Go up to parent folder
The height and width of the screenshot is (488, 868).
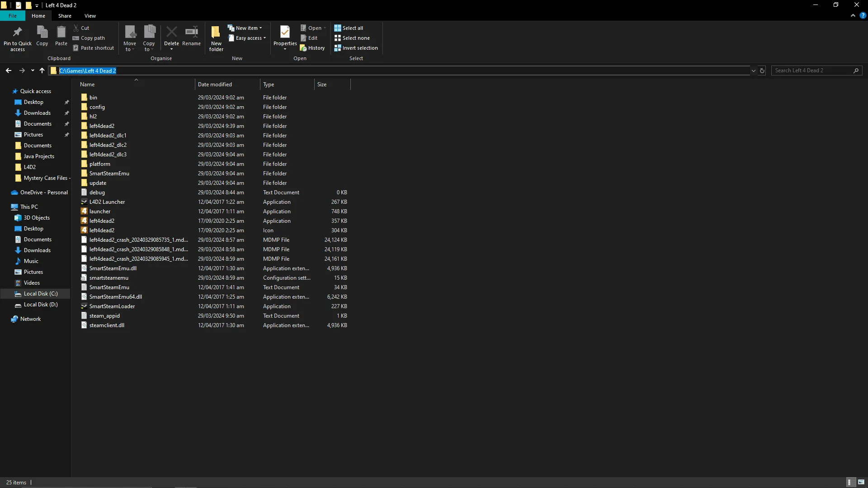pyautogui.click(x=42, y=70)
